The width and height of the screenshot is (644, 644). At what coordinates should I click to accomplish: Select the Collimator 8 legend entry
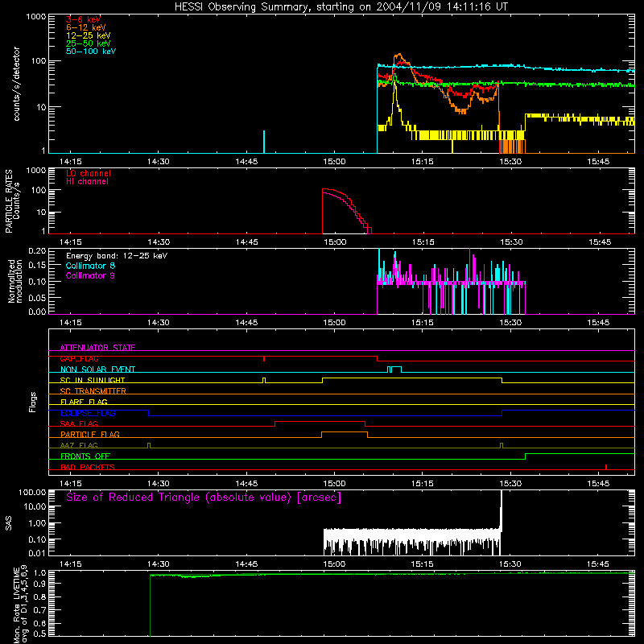[90, 266]
